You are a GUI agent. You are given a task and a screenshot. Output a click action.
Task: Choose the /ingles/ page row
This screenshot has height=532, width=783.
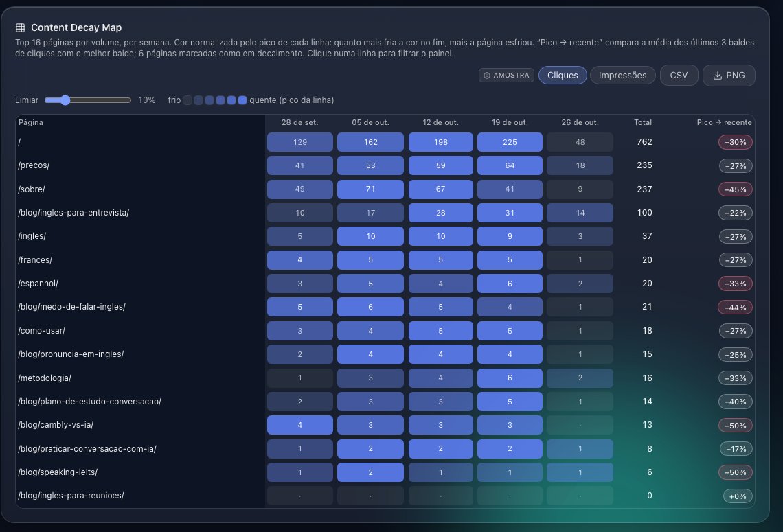pyautogui.click(x=385, y=236)
